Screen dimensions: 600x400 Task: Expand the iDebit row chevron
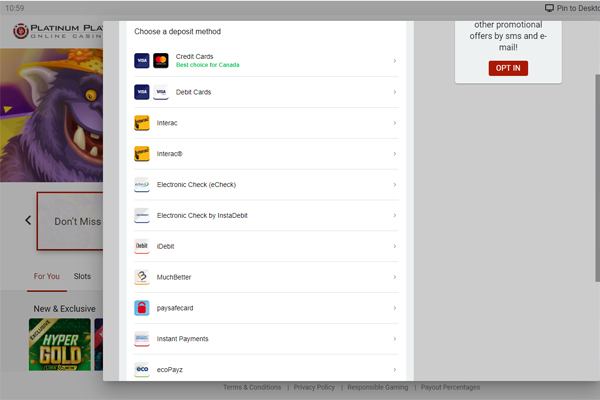[x=395, y=246]
